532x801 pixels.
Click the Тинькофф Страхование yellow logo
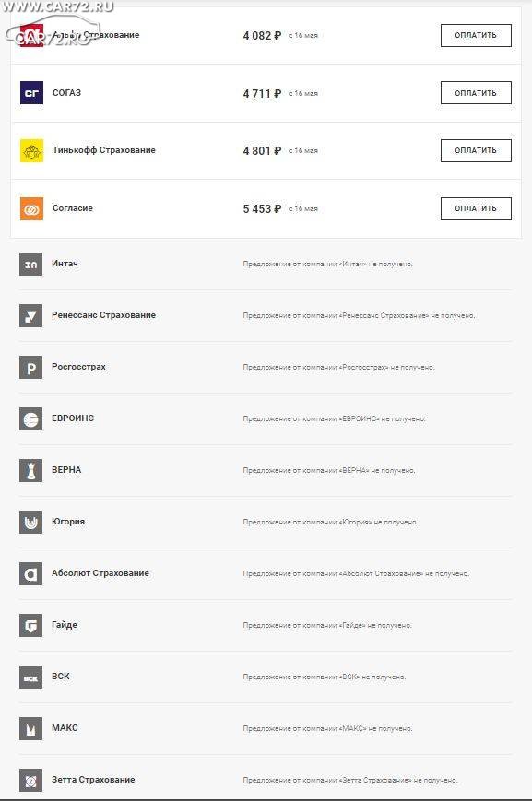31,150
